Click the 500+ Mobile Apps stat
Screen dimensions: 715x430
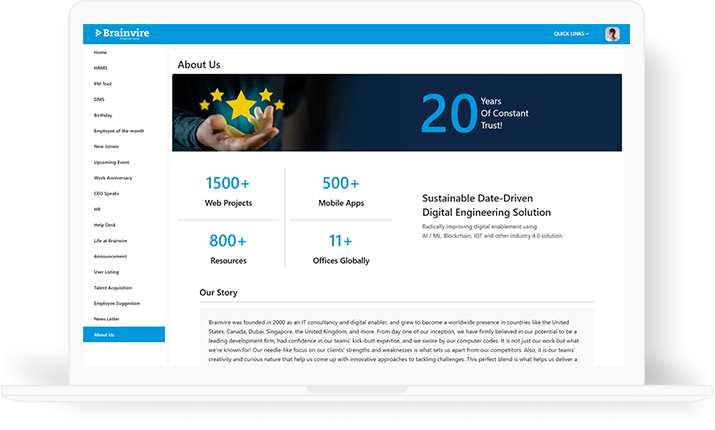point(341,192)
